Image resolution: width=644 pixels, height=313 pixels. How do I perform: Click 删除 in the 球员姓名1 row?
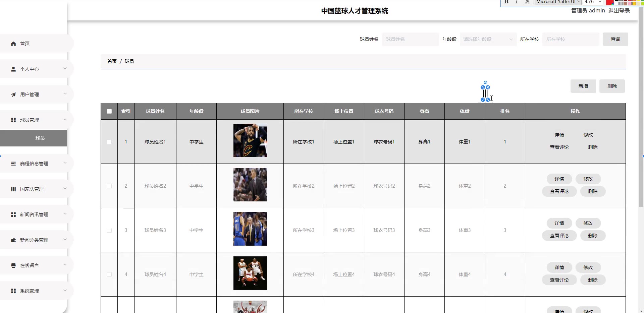point(593,147)
